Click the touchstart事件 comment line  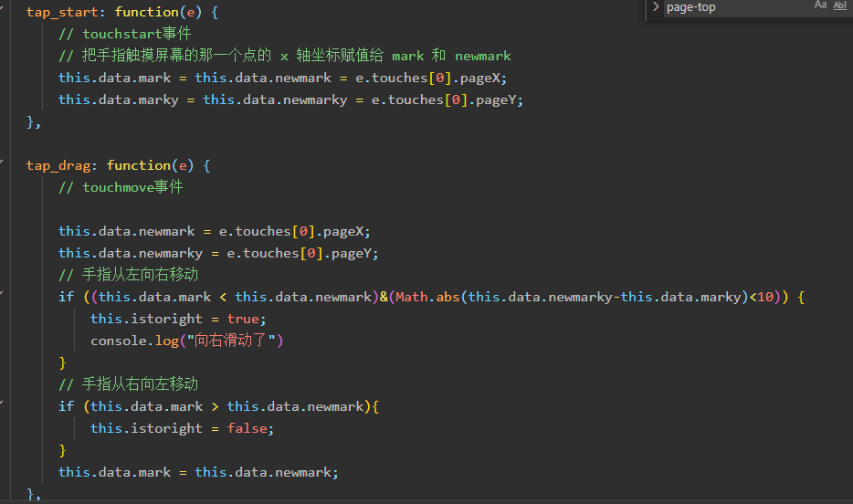coord(125,34)
